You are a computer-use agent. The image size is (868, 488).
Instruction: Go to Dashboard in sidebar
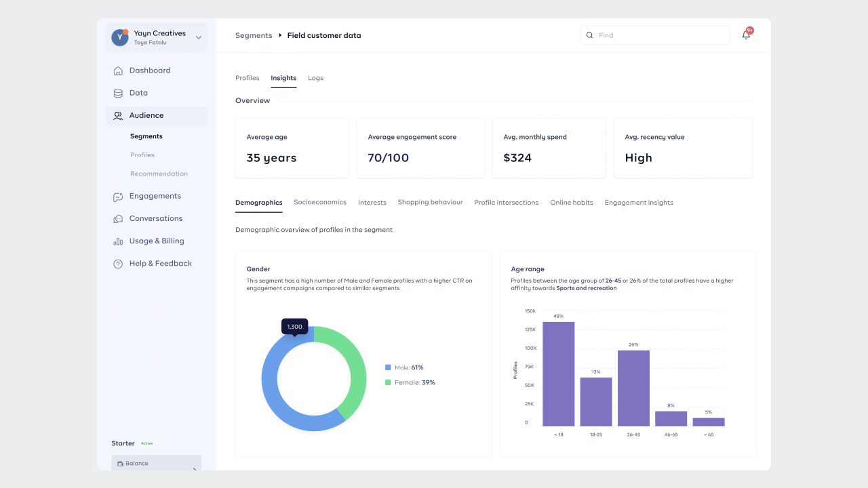tap(150, 70)
